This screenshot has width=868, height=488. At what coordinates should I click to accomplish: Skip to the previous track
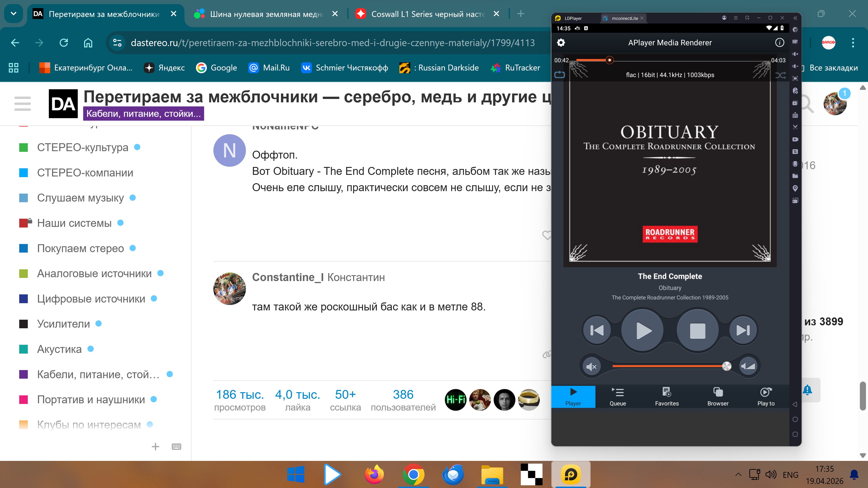pyautogui.click(x=597, y=330)
